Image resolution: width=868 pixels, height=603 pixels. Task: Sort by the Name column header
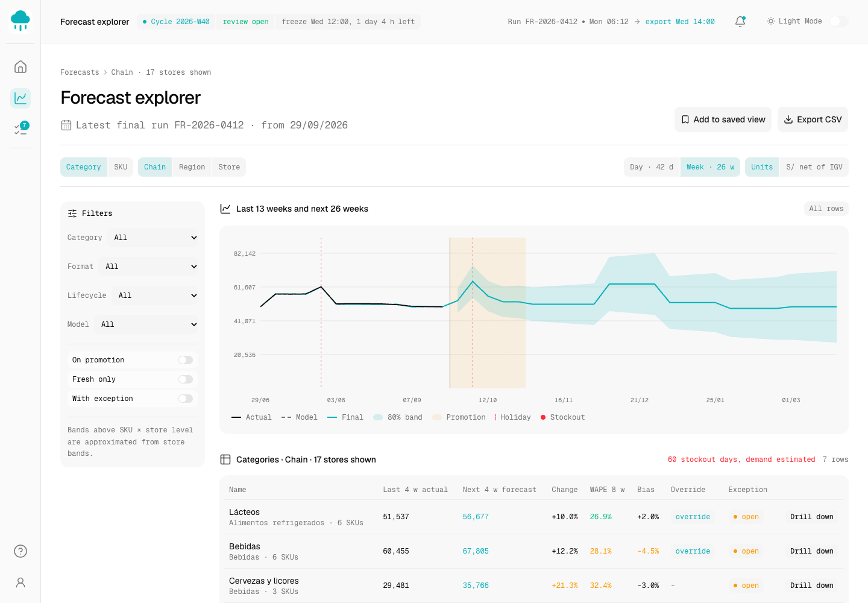click(x=237, y=490)
